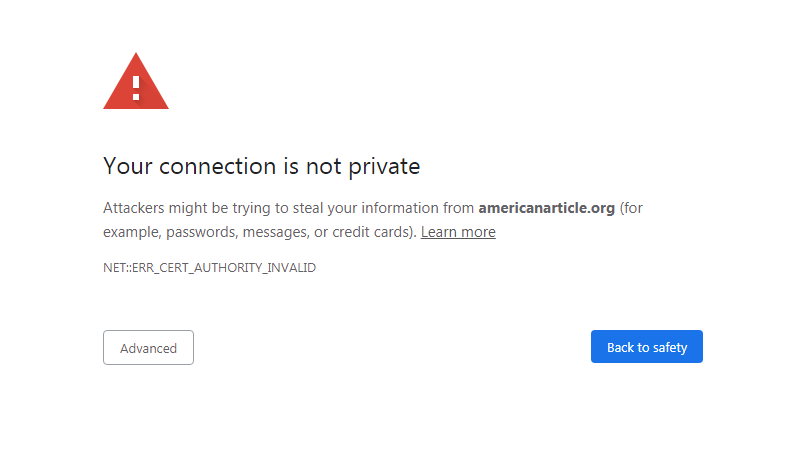Follow the Learn more link

click(458, 232)
